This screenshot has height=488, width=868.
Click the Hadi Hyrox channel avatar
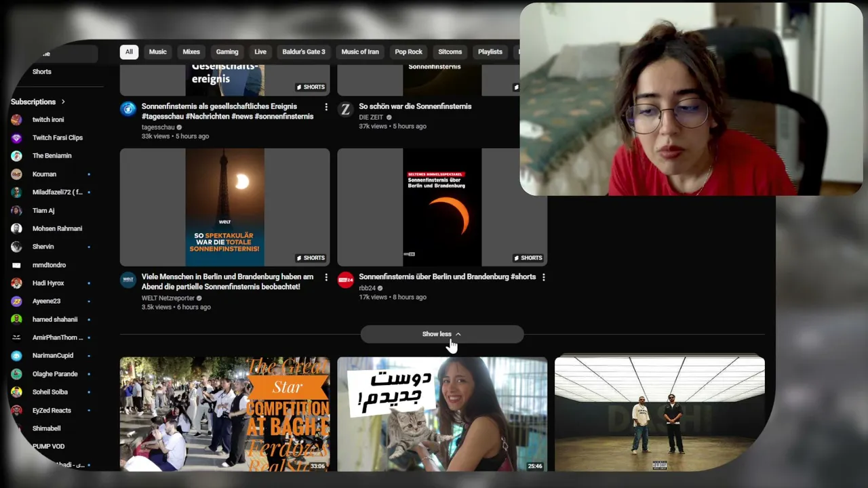click(16, 283)
